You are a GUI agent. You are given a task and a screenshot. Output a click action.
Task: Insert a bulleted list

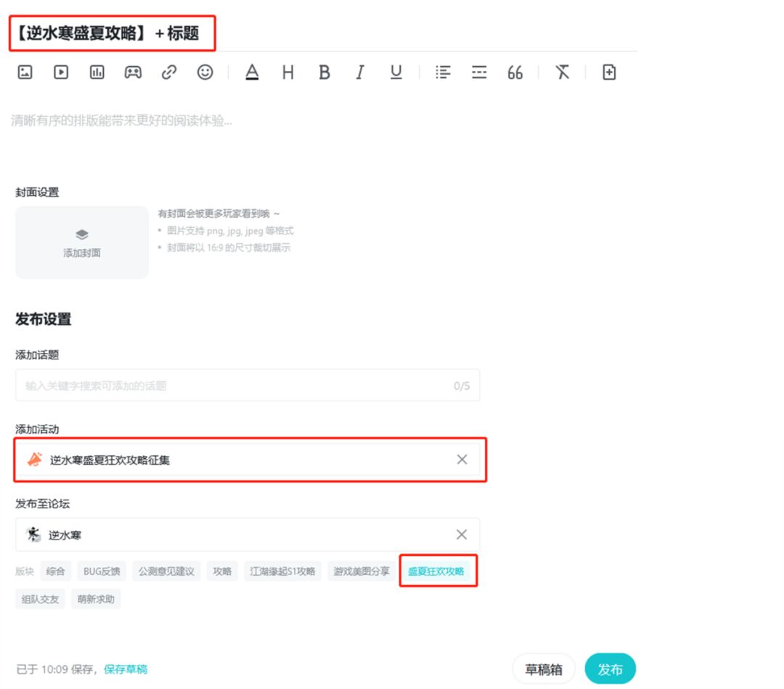tap(443, 72)
